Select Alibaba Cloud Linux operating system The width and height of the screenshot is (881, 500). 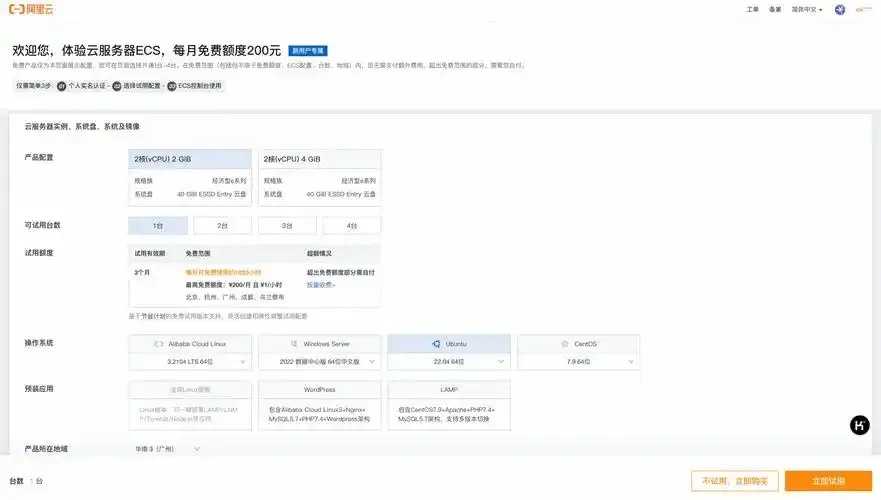point(190,344)
